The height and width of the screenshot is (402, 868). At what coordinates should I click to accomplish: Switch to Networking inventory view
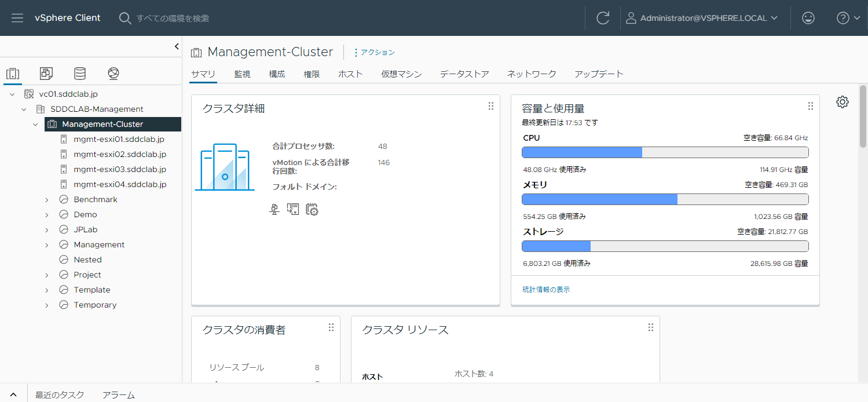(x=113, y=74)
